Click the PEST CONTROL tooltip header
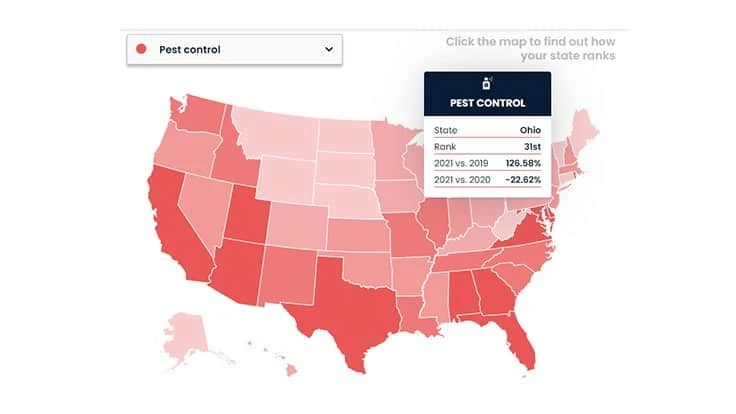 pyautogui.click(x=487, y=102)
